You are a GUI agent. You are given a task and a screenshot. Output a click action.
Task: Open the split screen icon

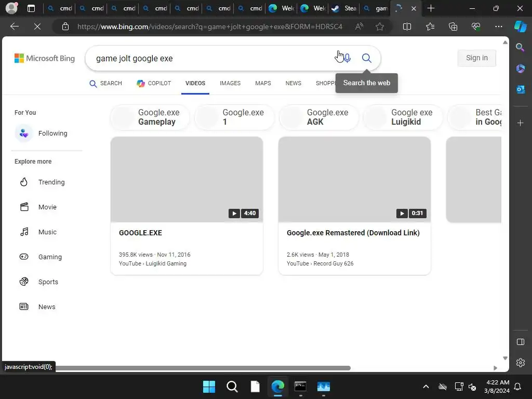pos(407,26)
